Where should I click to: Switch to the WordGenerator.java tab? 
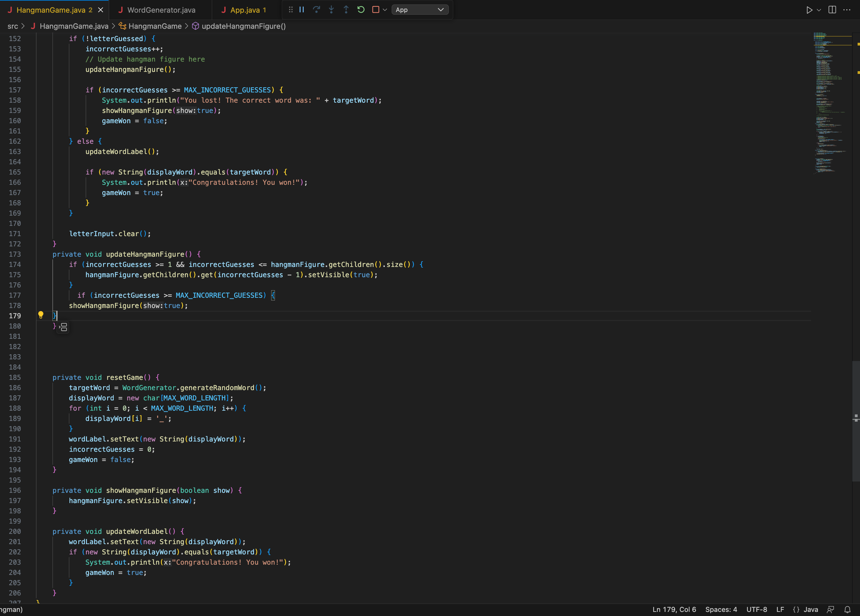[161, 10]
